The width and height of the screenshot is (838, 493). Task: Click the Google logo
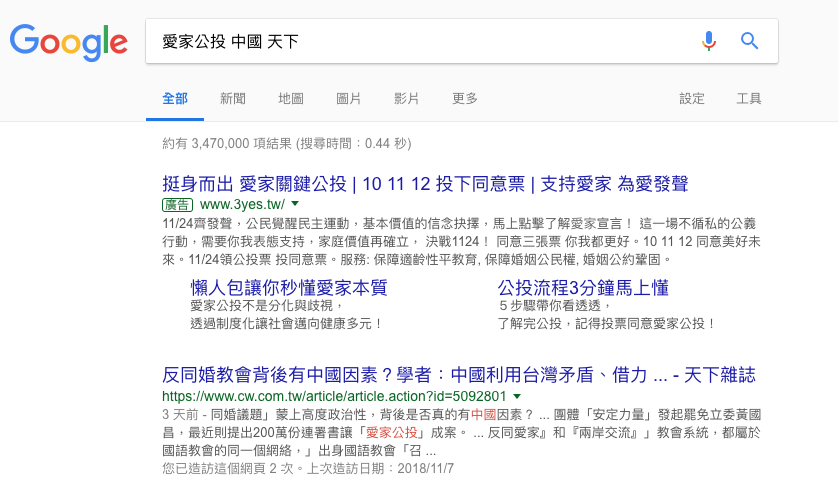pyautogui.click(x=68, y=42)
